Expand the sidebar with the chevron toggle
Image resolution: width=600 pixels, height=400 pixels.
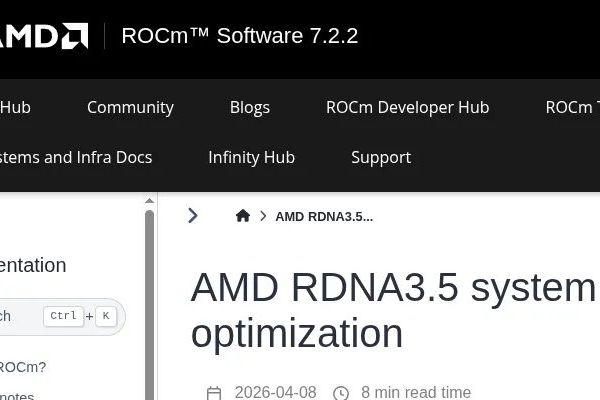193,216
